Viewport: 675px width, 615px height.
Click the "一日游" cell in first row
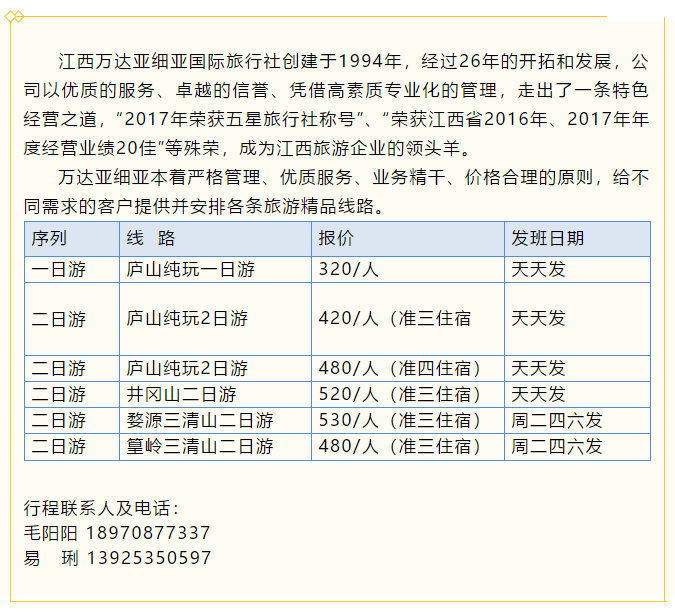click(x=58, y=269)
